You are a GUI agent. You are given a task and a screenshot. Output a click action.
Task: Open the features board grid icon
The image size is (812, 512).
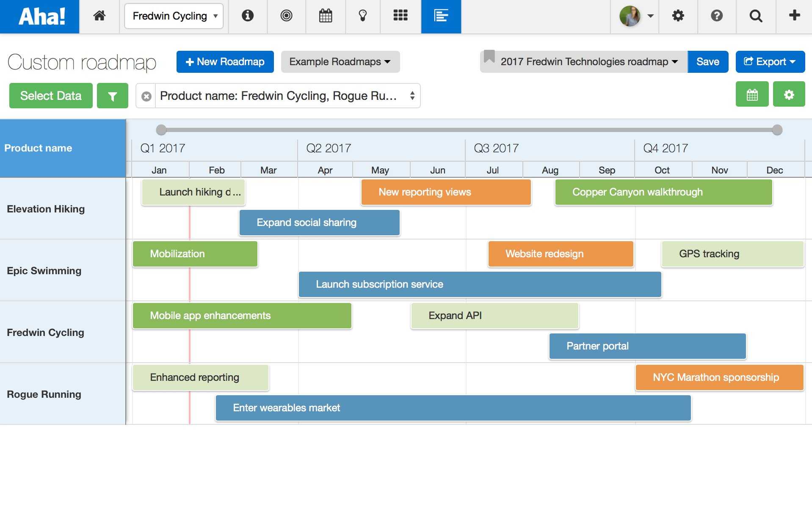coord(400,16)
